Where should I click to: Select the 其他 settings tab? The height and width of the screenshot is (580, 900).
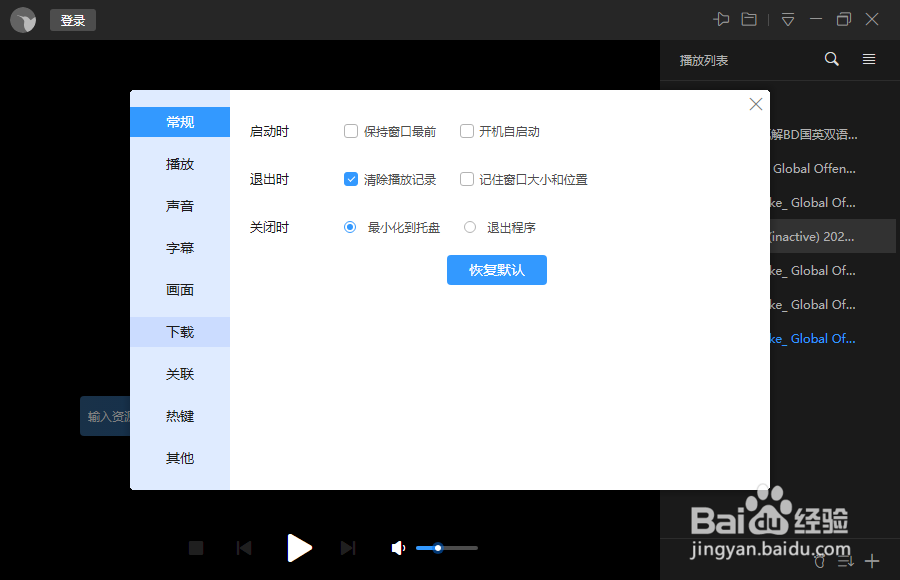[x=180, y=458]
